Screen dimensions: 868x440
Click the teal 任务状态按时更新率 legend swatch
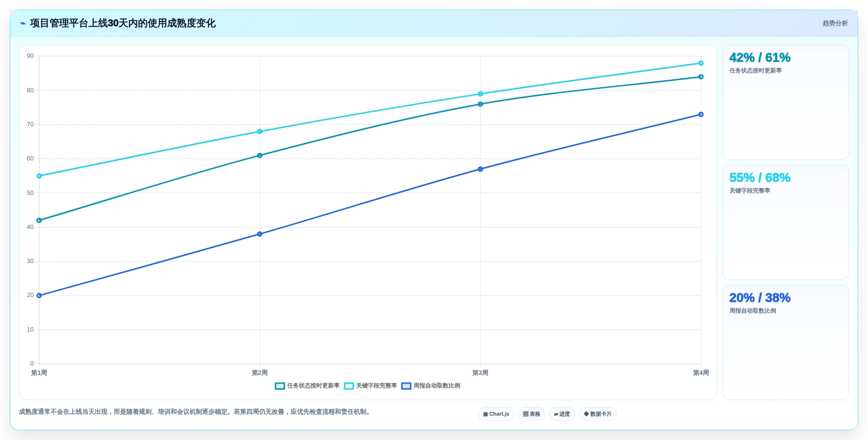coord(280,386)
